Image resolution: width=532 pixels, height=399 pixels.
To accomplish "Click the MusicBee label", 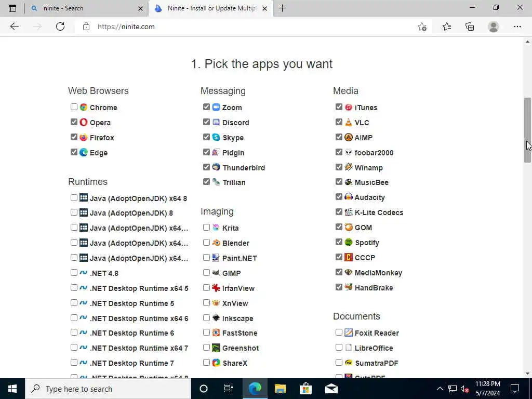I will tap(371, 182).
